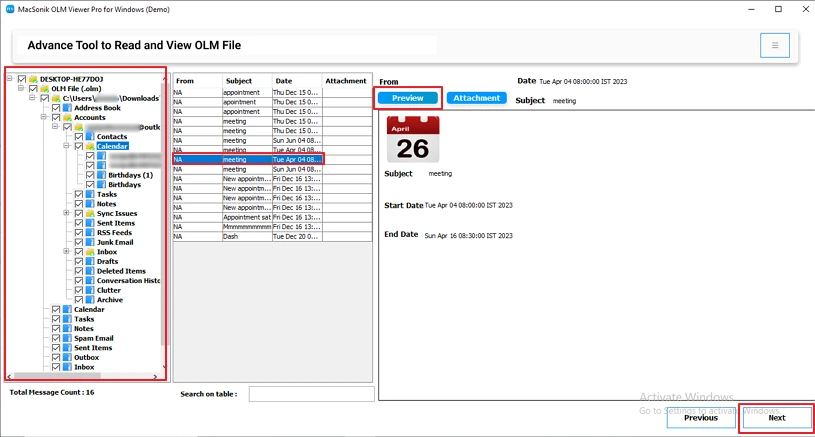Select the Appointment sat row
Image resolution: width=815 pixels, height=437 pixels.
click(272, 217)
